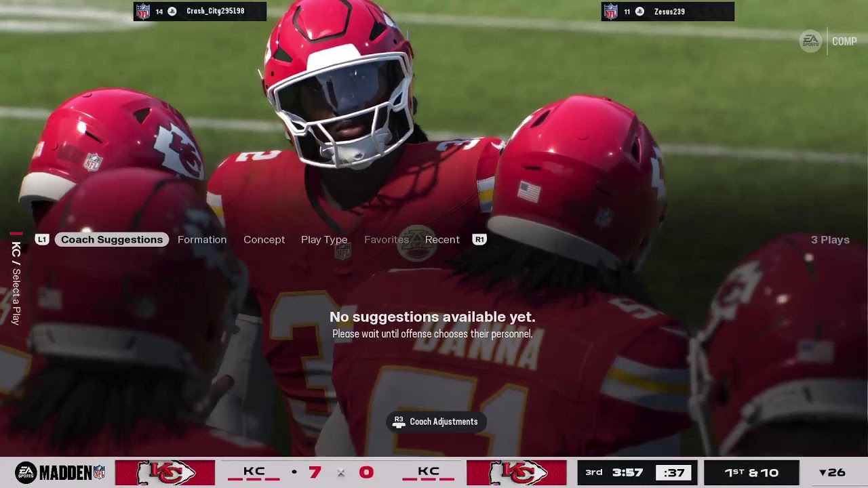This screenshot has width=868, height=488.
Task: Click the 1st & 10 down indicator
Action: 751,473
